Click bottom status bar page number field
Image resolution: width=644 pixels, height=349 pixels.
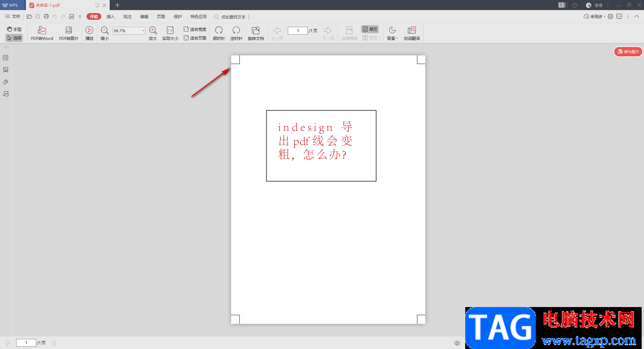(x=26, y=343)
